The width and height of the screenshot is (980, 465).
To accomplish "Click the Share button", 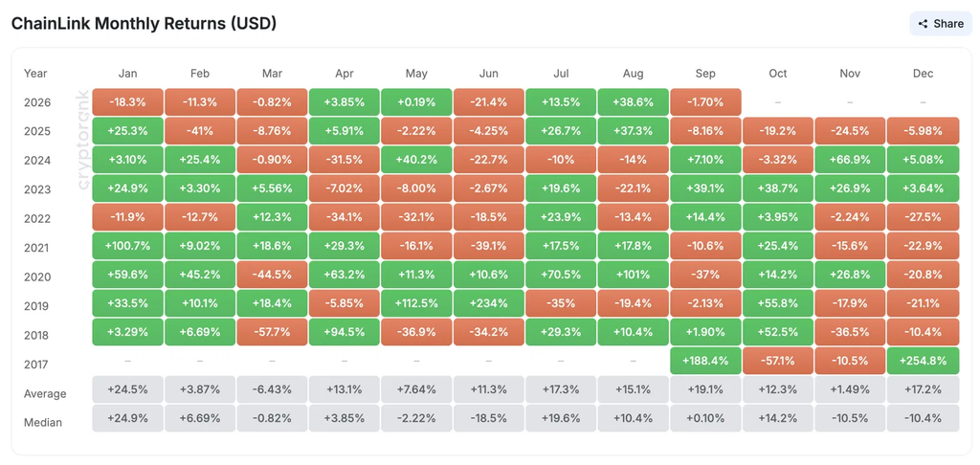I will tap(941, 24).
